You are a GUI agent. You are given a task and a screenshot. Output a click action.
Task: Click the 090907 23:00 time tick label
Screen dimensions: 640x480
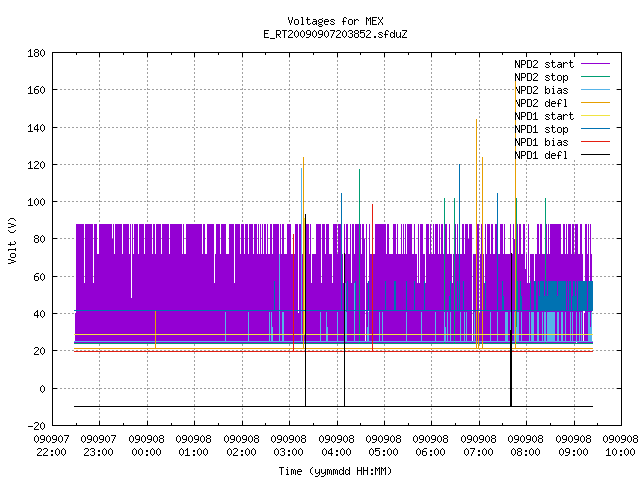[x=98, y=446]
